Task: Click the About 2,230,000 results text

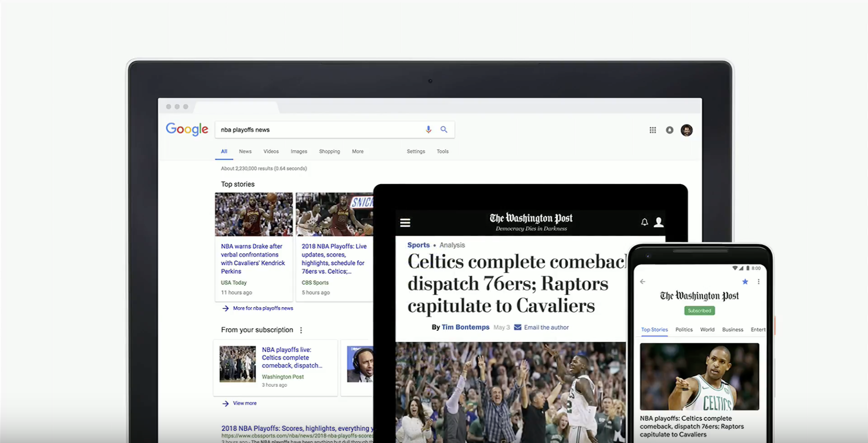Action: point(264,168)
